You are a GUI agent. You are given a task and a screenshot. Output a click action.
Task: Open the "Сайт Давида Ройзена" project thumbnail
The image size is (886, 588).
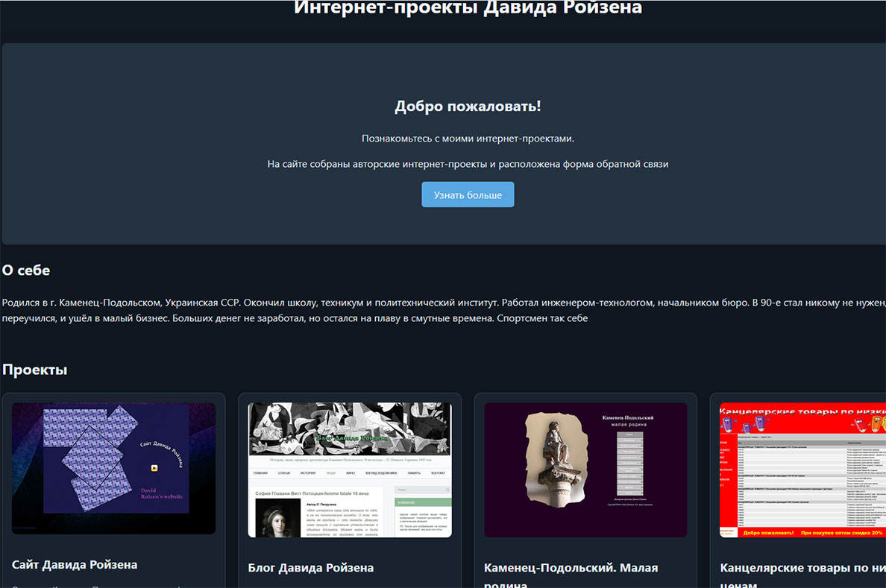113,468
